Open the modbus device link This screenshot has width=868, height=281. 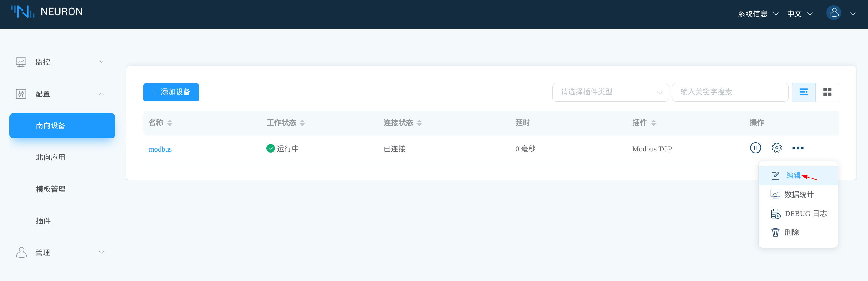(160, 149)
